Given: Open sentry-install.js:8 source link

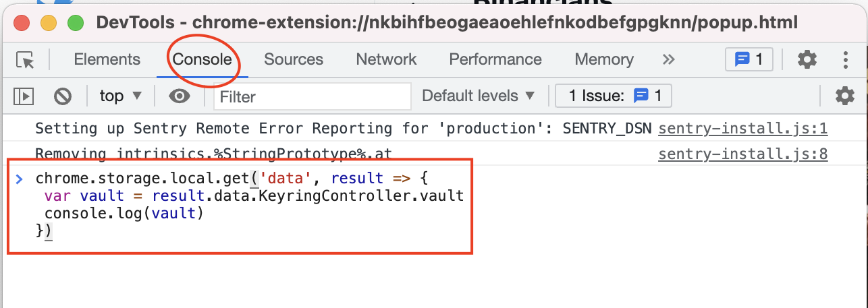Looking at the screenshot, I should point(743,154).
